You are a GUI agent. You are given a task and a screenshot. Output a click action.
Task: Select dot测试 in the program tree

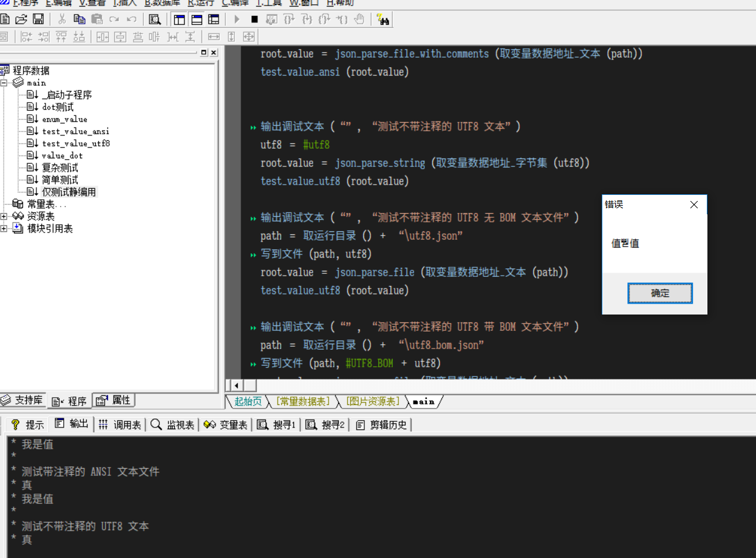(x=58, y=107)
